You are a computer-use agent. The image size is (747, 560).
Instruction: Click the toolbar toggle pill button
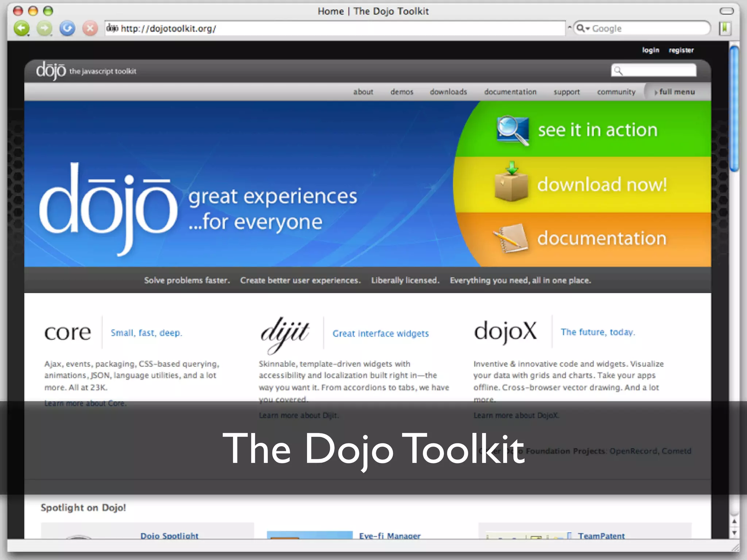(726, 11)
